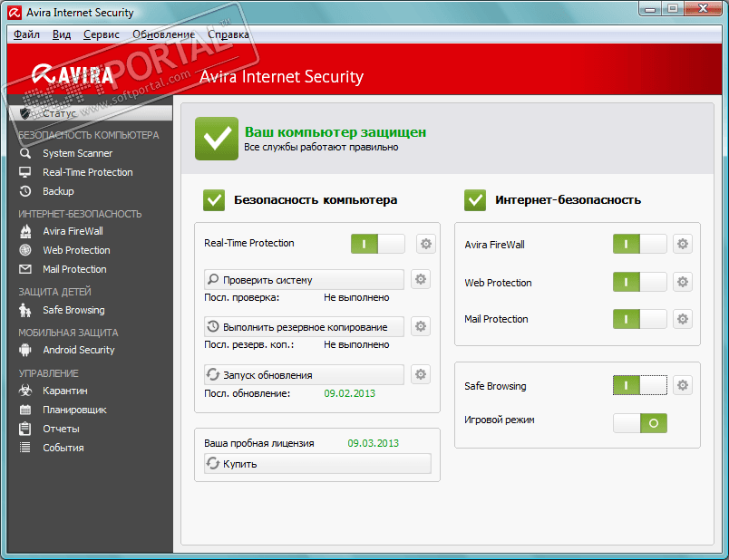Toggle the Real-Time Protection switch

[377, 244]
